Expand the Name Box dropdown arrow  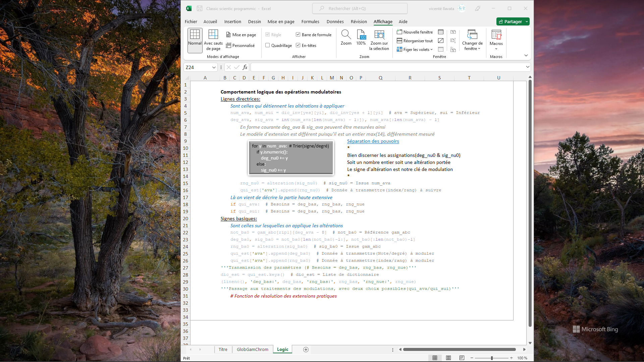tap(214, 67)
